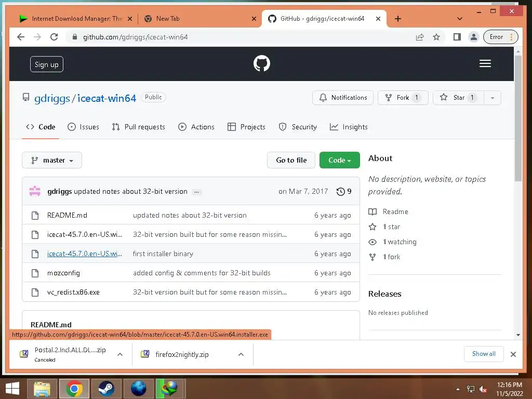Click the Notifications button

[343, 98]
